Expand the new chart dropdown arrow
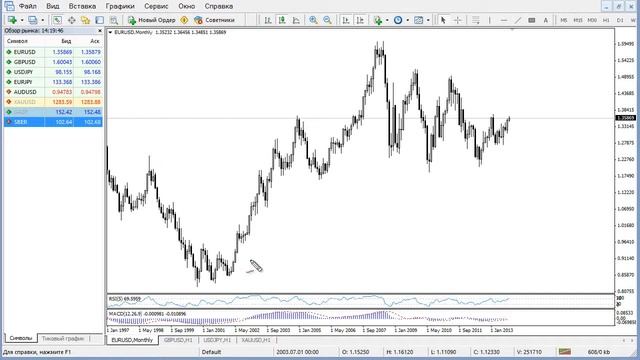Screen dimensions: 640x360 [22, 20]
